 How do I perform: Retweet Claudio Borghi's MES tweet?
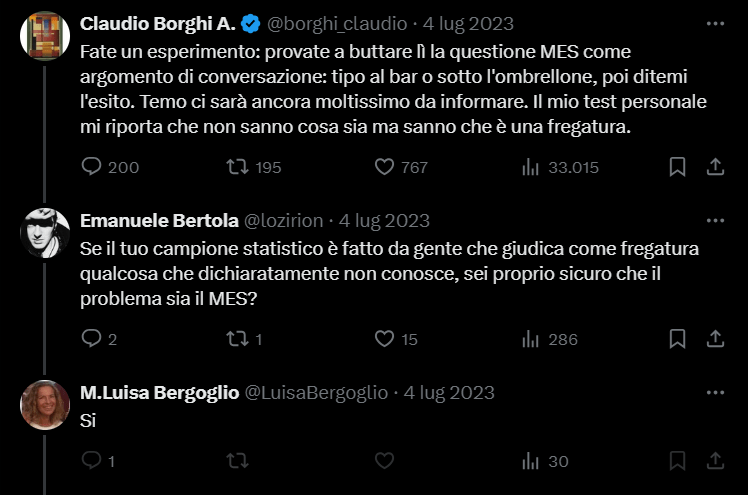click(x=238, y=167)
